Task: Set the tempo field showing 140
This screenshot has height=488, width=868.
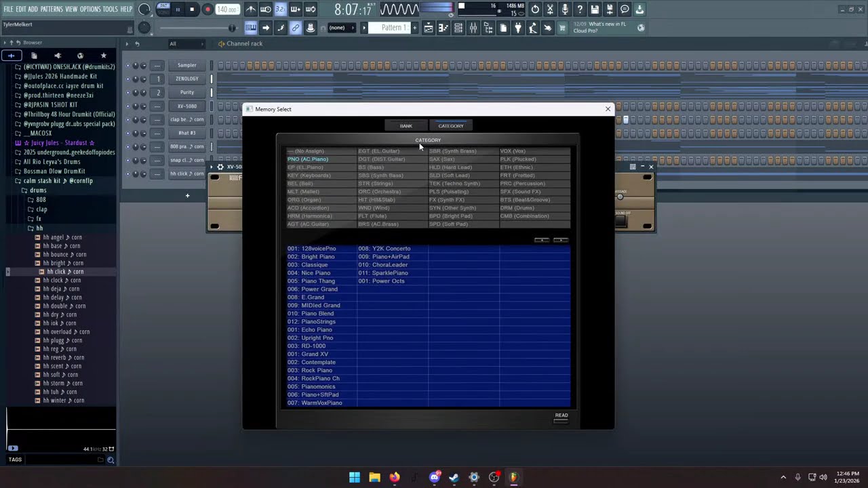Action: coord(227,9)
